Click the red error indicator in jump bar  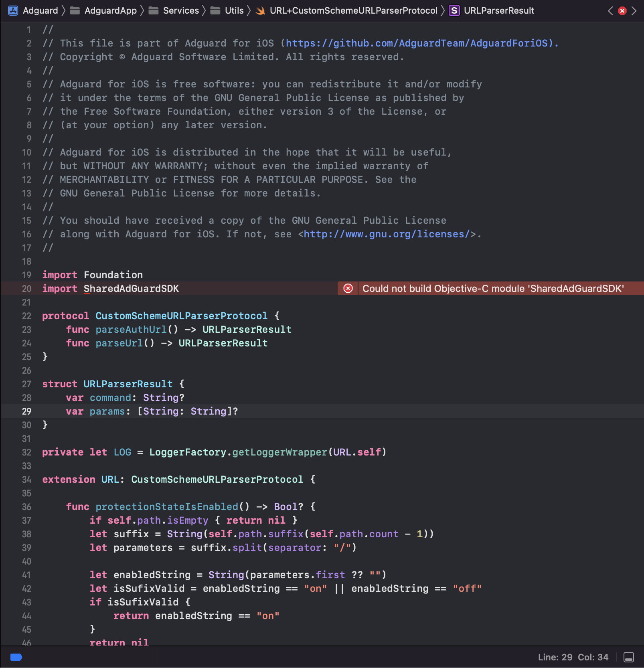pos(622,11)
